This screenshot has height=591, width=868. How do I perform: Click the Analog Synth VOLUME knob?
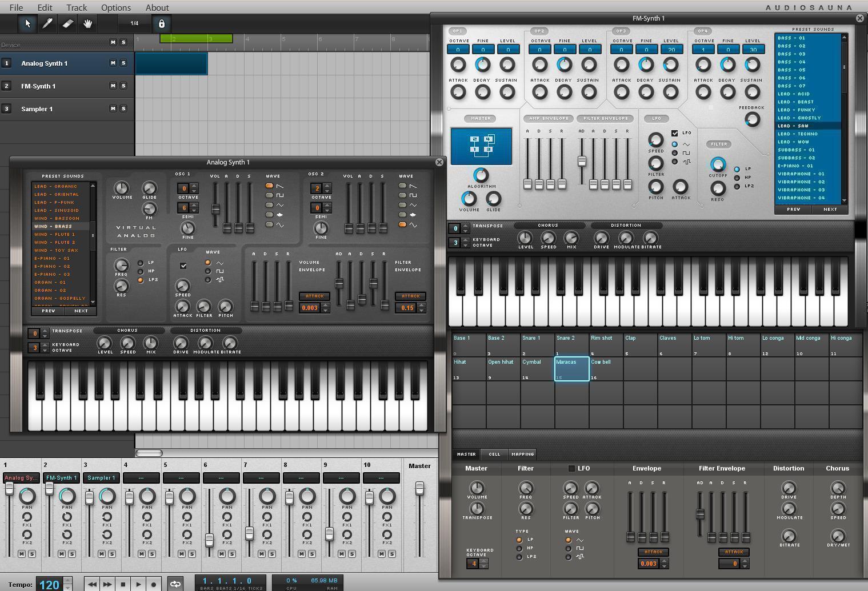[121, 188]
